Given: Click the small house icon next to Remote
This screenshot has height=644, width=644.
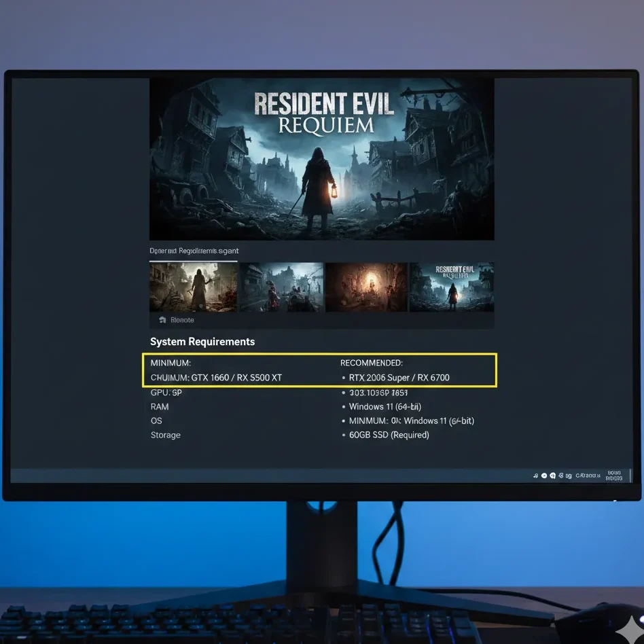Looking at the screenshot, I should click(x=163, y=319).
